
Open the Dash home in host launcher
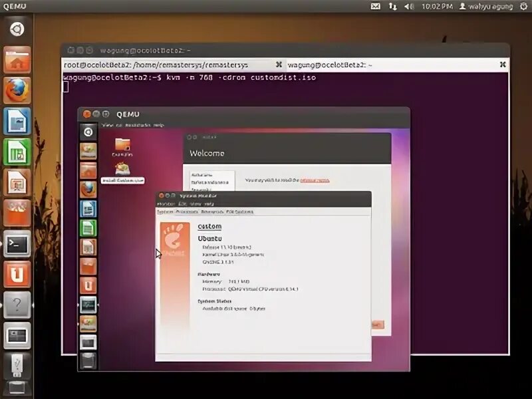(17, 29)
